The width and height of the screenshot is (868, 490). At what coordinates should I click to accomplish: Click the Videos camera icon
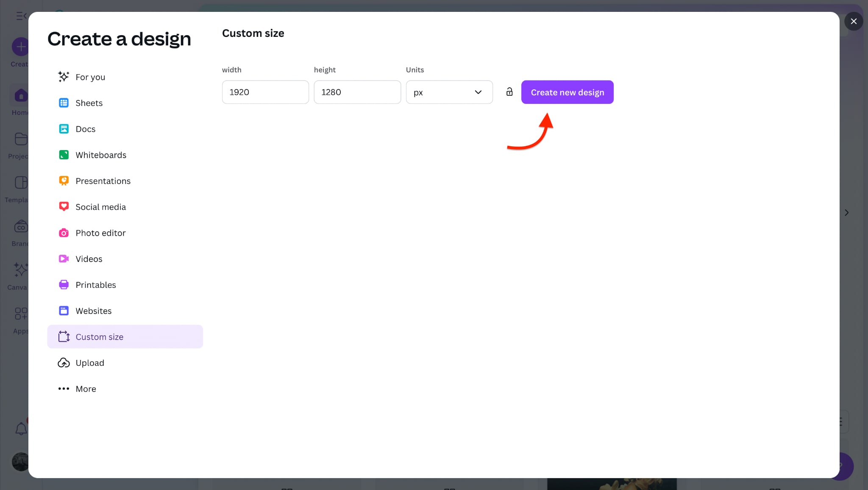[x=64, y=259]
